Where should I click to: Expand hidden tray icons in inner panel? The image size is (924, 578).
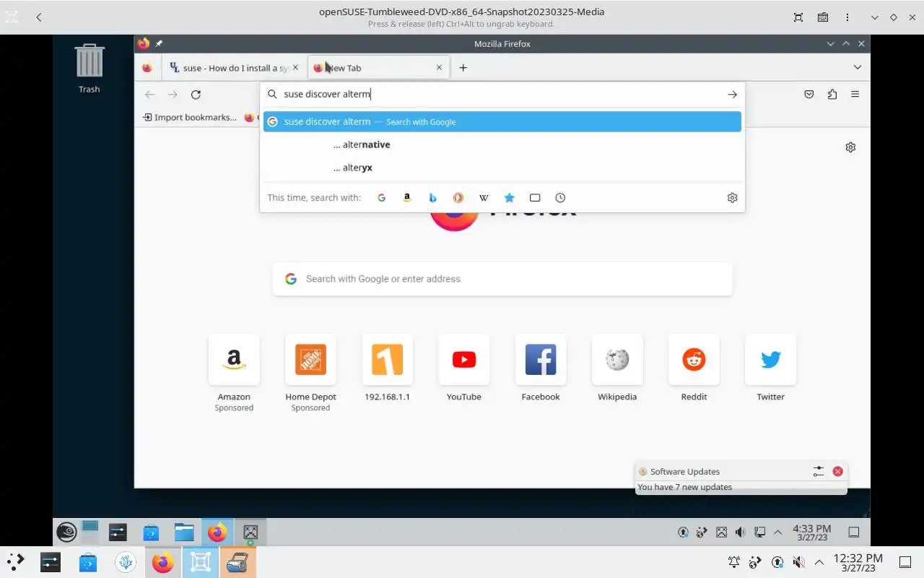coord(777,532)
